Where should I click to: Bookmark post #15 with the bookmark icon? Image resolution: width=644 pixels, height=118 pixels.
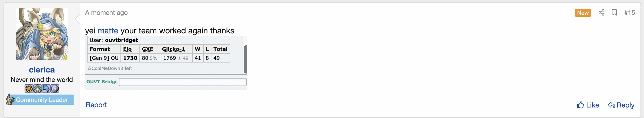tap(614, 12)
